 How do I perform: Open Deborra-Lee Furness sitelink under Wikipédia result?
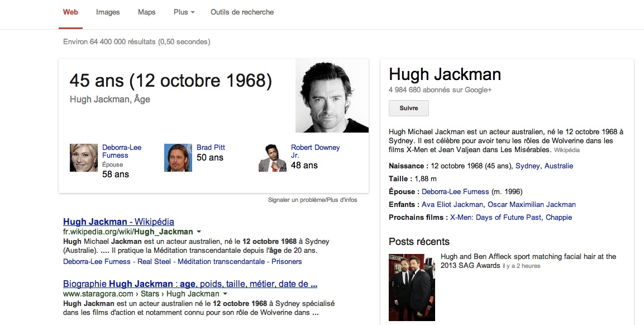[x=97, y=262]
